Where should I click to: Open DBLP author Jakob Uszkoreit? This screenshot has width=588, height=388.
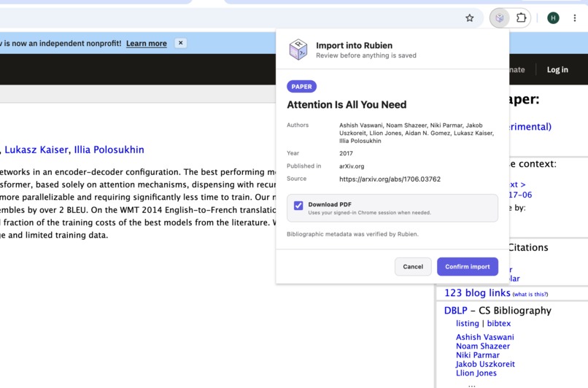(485, 364)
